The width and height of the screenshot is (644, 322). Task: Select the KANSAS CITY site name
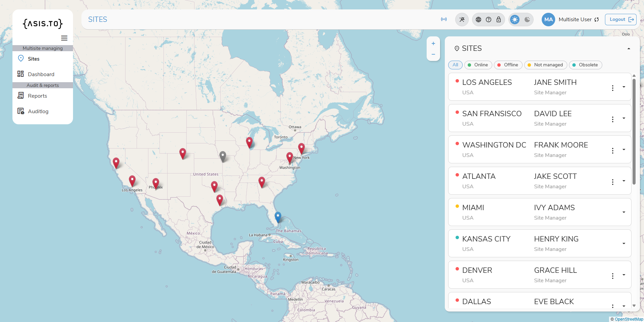[x=486, y=239]
